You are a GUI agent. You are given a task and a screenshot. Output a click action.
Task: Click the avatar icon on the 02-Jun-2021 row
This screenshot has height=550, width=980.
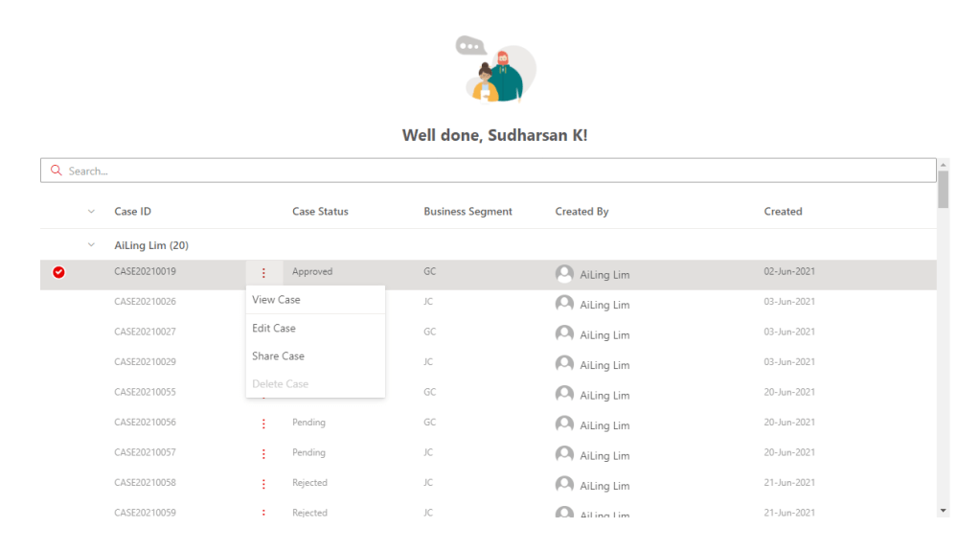tap(564, 273)
